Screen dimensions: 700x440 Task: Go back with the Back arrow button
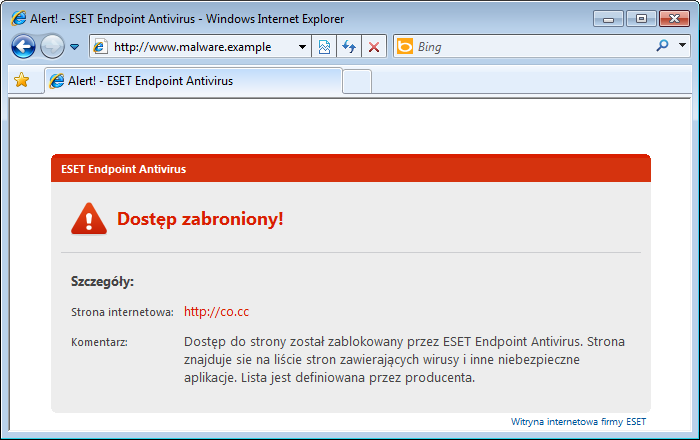tap(23, 46)
